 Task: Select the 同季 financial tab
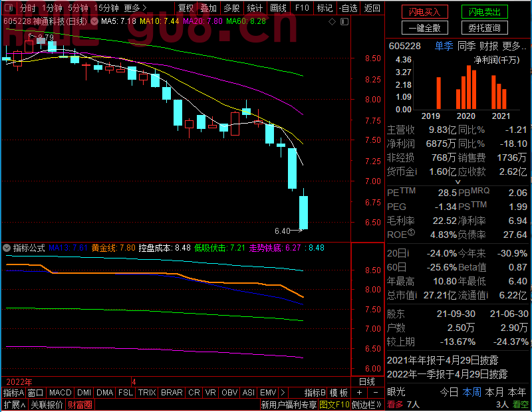(466, 46)
